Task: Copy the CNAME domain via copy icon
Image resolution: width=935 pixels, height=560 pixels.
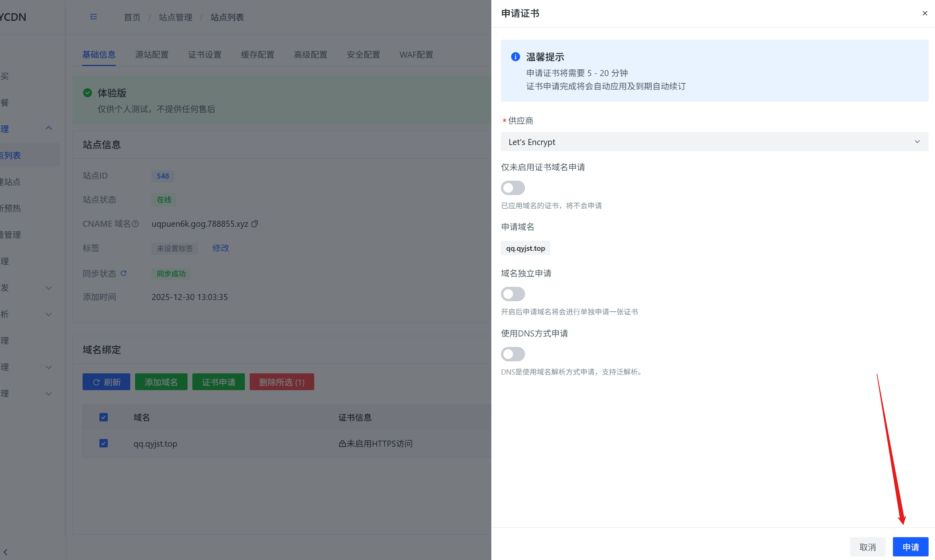Action: click(254, 224)
